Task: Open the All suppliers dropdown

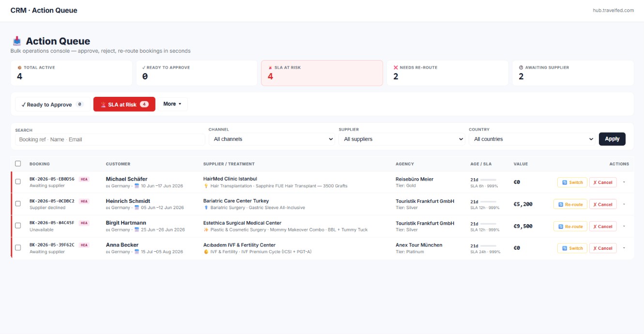Action: [x=402, y=139]
